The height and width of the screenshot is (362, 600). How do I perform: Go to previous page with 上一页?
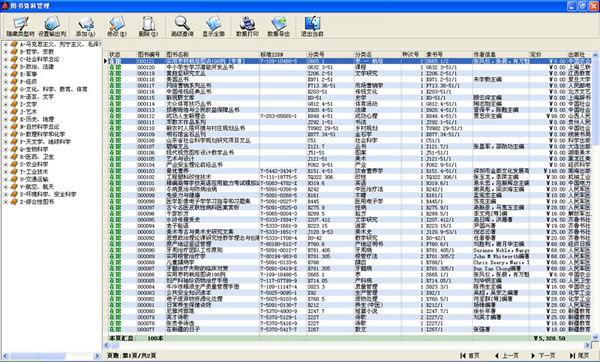507,355
